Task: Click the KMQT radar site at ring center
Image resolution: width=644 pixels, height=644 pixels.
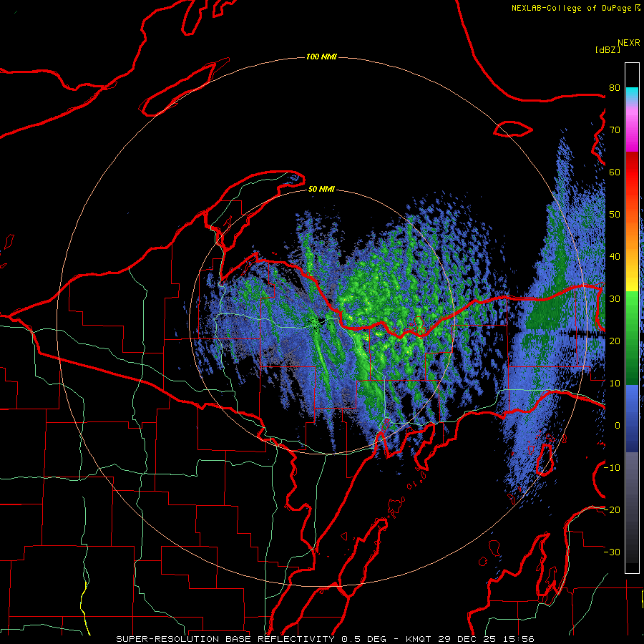Action: [x=321, y=321]
